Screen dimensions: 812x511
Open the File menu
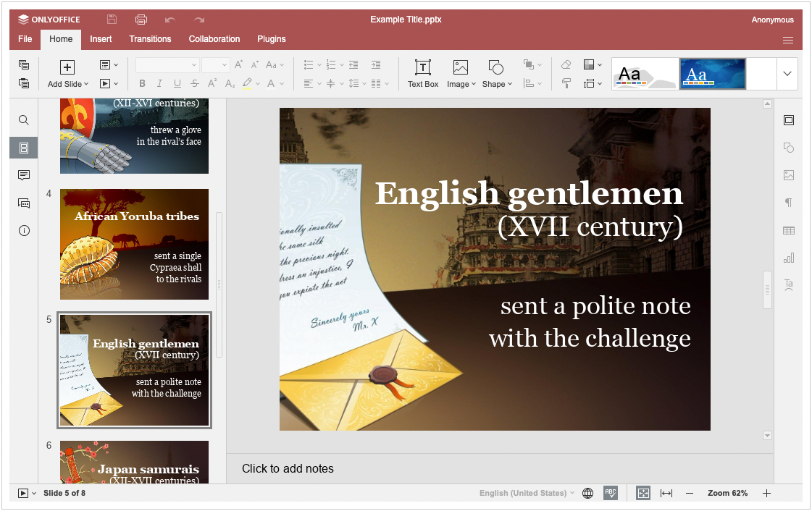pos(25,39)
